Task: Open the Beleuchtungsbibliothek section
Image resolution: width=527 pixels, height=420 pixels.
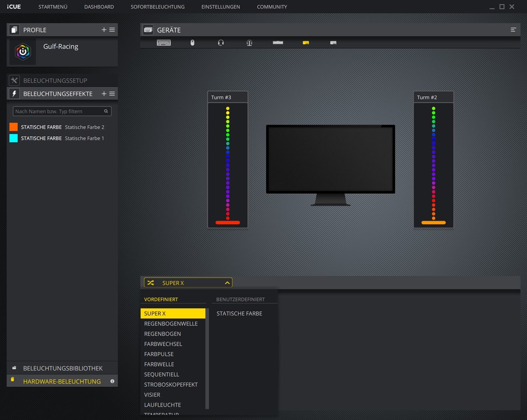Action: [62, 368]
